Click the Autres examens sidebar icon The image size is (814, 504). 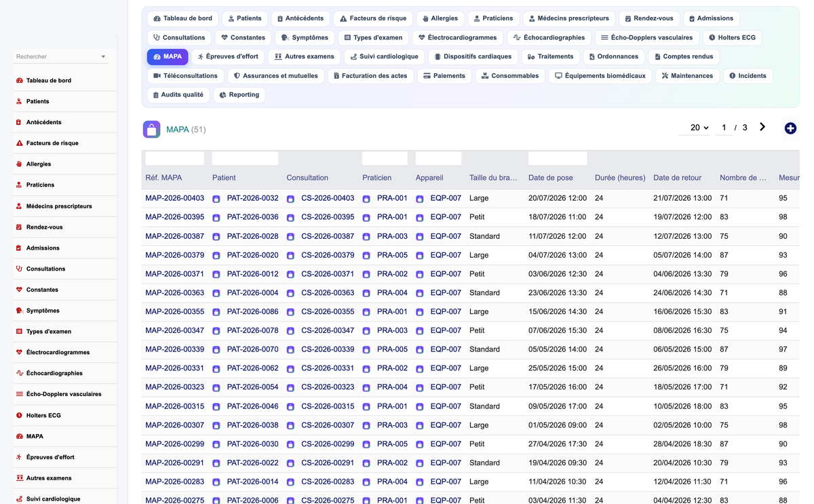click(x=19, y=478)
